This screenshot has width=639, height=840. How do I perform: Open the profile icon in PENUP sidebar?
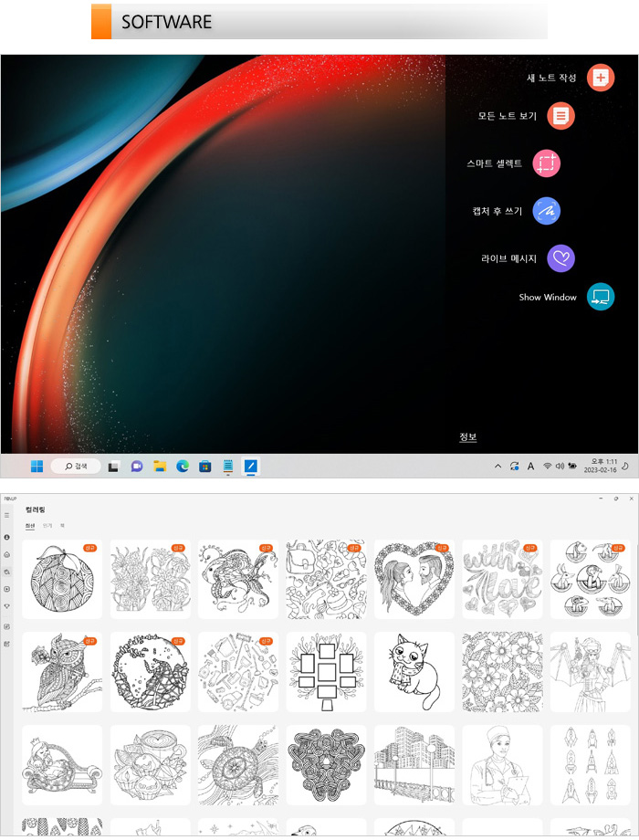pos(7,538)
